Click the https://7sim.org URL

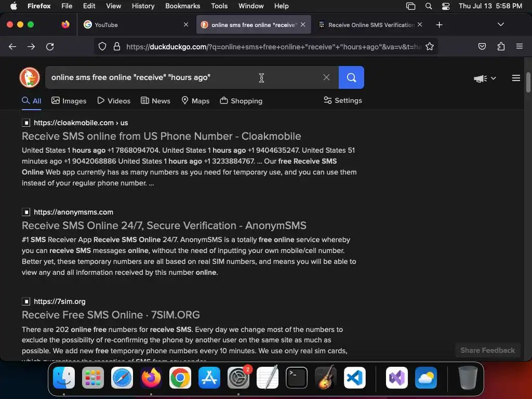(59, 301)
